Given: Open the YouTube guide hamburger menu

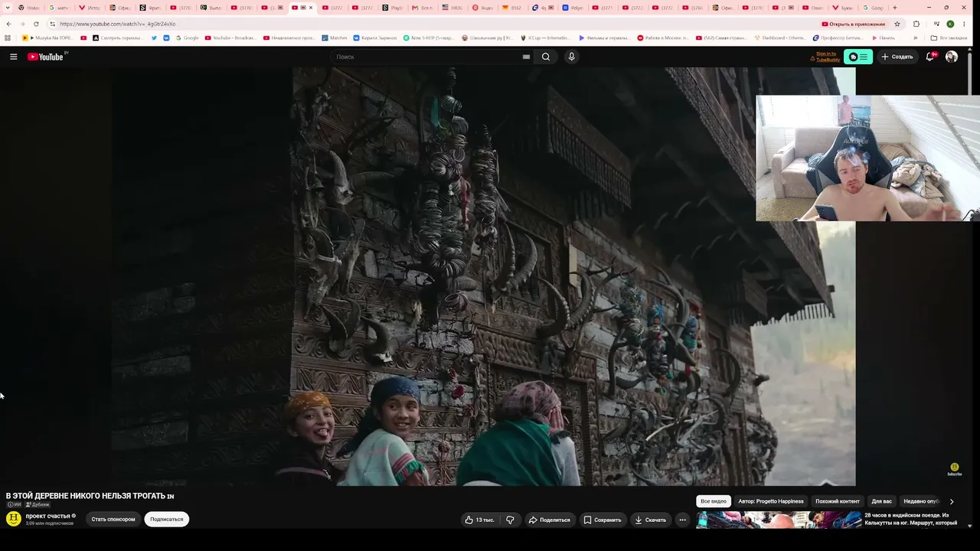Looking at the screenshot, I should click(13, 57).
